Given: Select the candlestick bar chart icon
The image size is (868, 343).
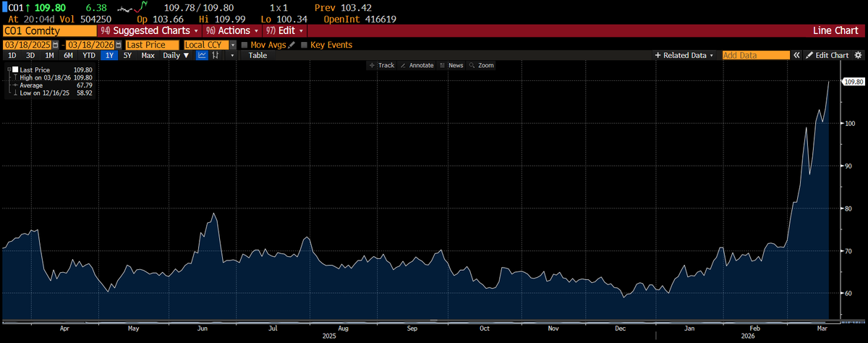Looking at the screenshot, I should click(x=214, y=55).
